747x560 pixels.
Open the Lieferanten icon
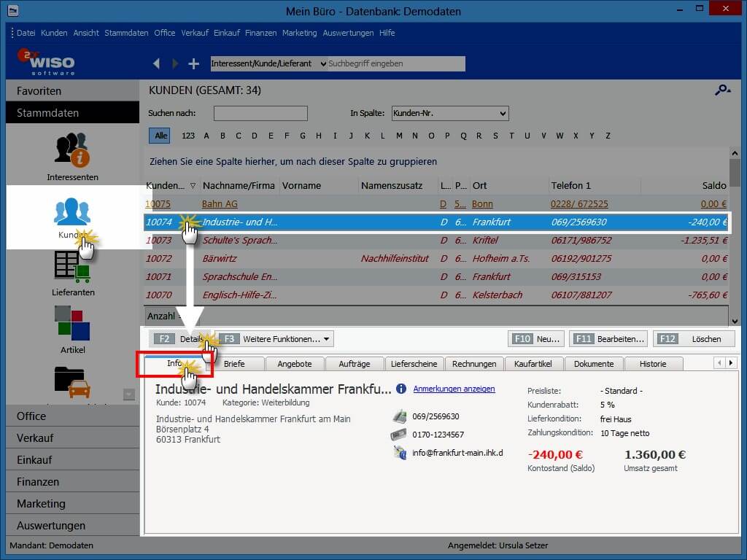(x=72, y=267)
